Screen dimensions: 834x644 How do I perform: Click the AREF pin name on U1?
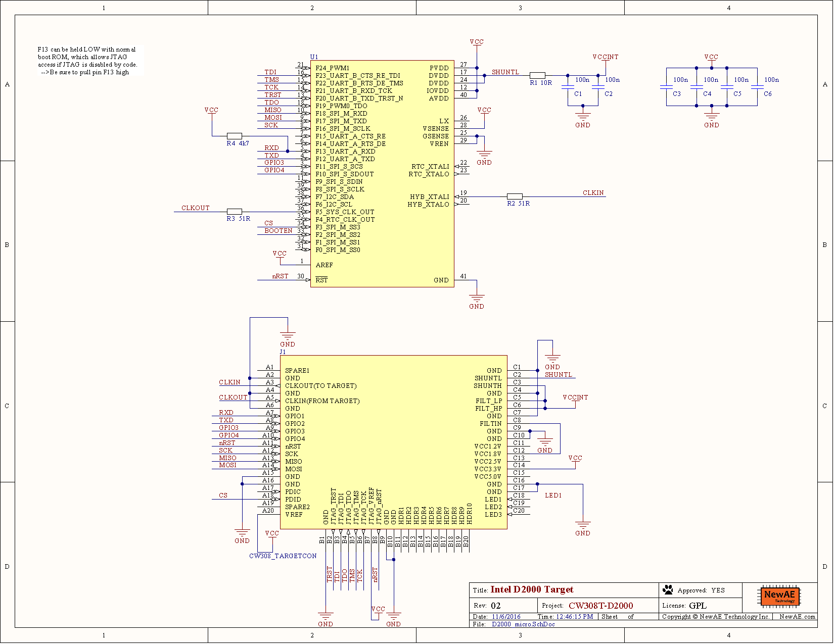pyautogui.click(x=324, y=265)
